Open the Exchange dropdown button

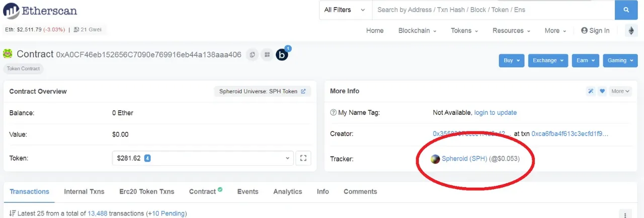pos(548,60)
